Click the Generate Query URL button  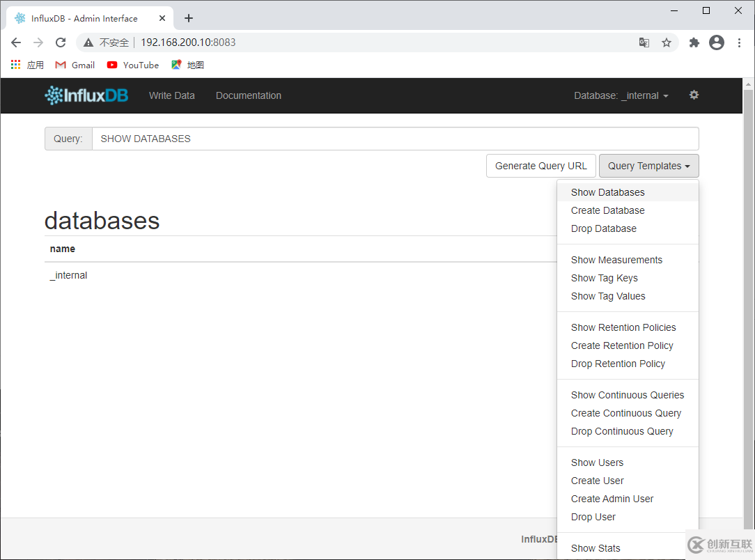pos(540,166)
